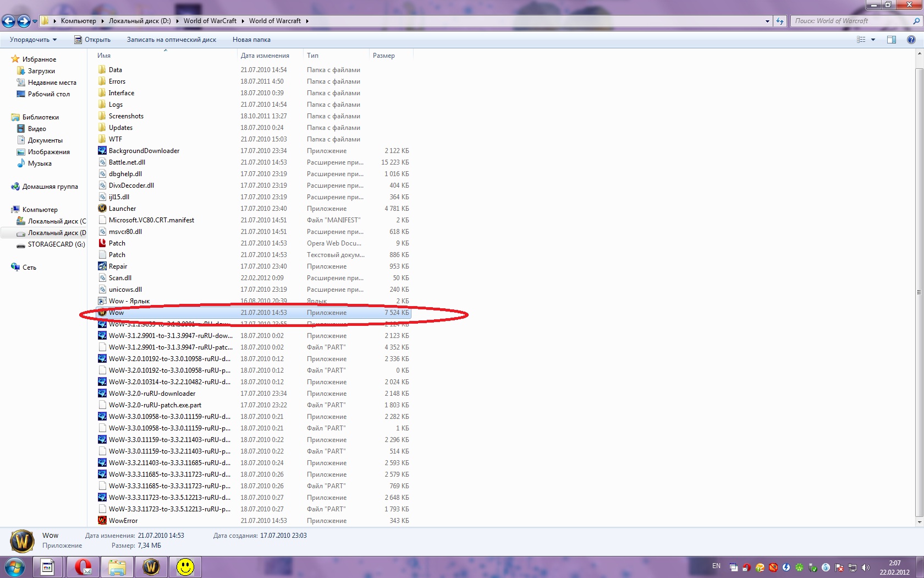This screenshot has width=924, height=578.
Task: Click the Data folder icon
Action: click(x=102, y=70)
